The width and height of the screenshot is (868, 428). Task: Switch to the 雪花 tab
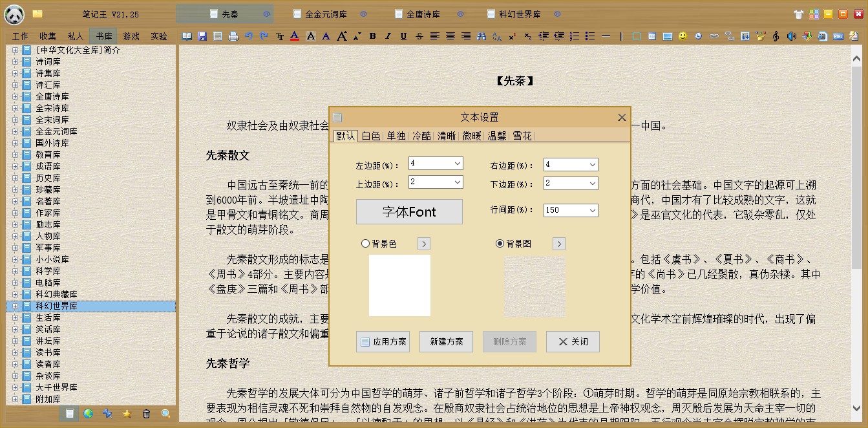tap(522, 136)
